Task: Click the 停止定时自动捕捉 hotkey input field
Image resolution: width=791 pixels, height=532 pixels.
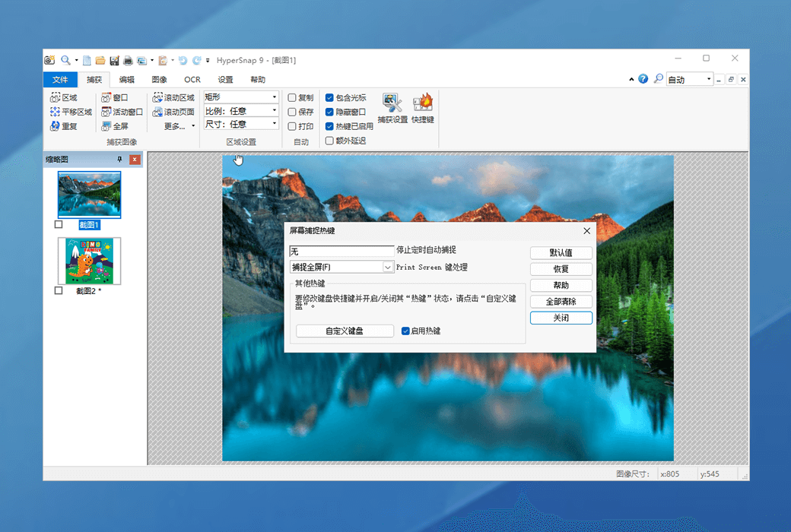Action: click(x=341, y=251)
